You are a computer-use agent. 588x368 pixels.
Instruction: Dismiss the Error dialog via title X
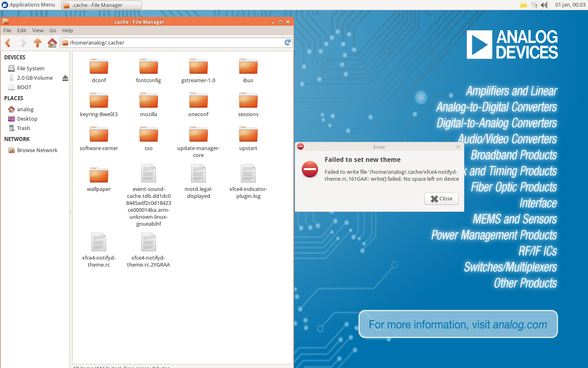[x=458, y=147]
